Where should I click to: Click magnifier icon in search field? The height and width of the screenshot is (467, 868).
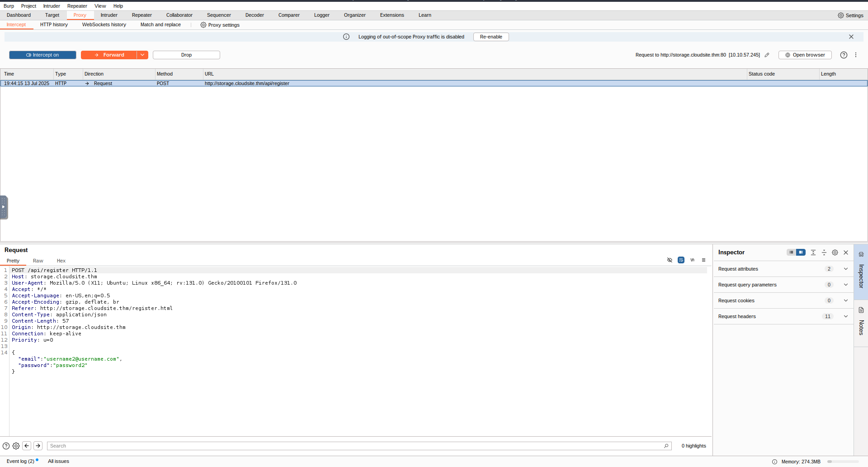click(x=666, y=446)
